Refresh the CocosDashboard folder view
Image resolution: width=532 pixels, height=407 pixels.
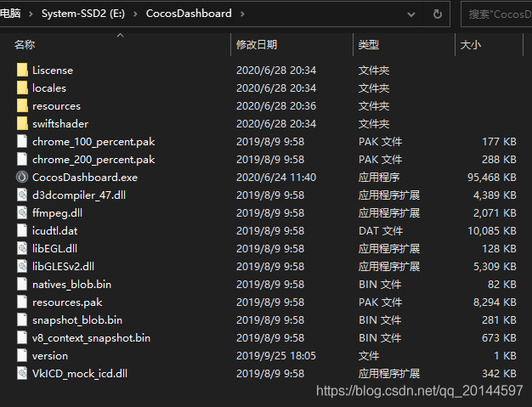pos(438,14)
